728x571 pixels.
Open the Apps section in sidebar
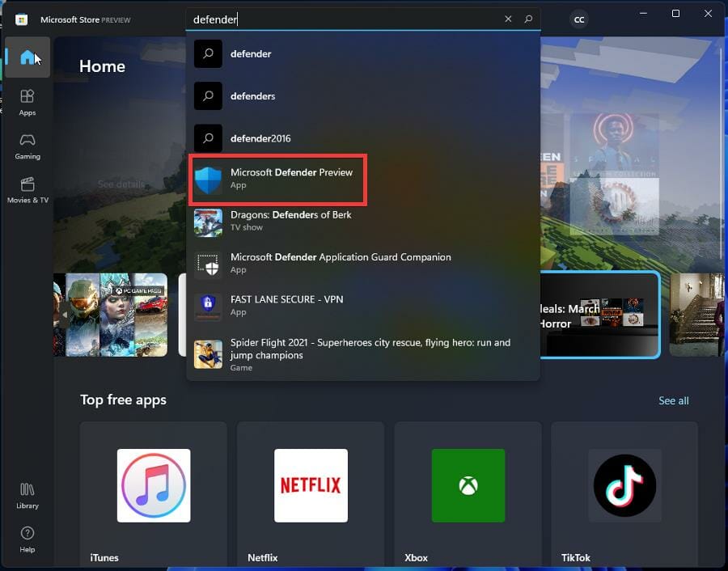28,103
